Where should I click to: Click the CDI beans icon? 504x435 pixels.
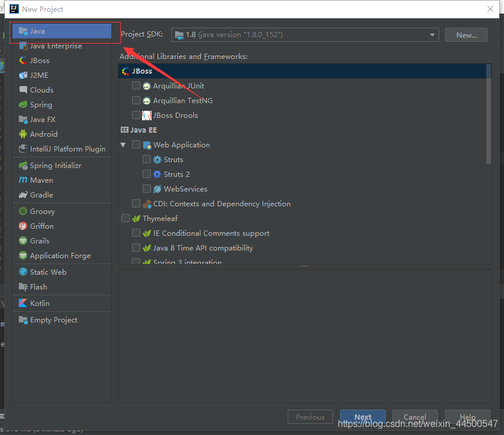(x=147, y=204)
